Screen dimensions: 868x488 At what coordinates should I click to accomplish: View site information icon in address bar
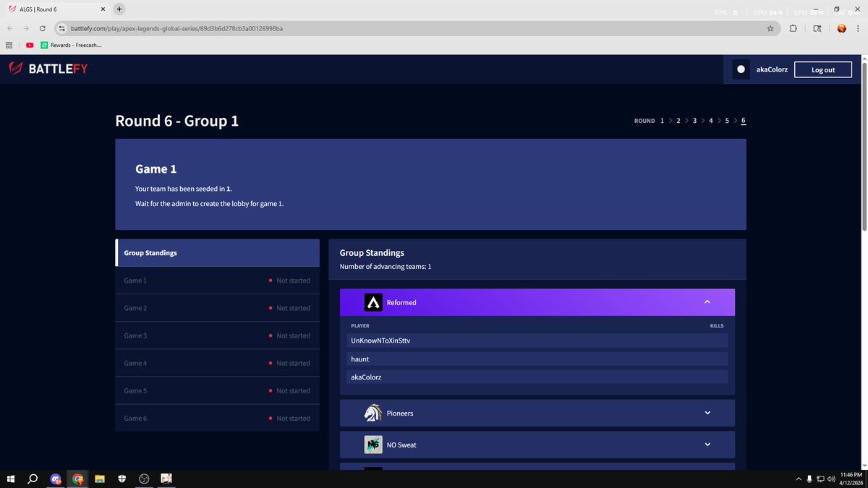[x=62, y=28]
